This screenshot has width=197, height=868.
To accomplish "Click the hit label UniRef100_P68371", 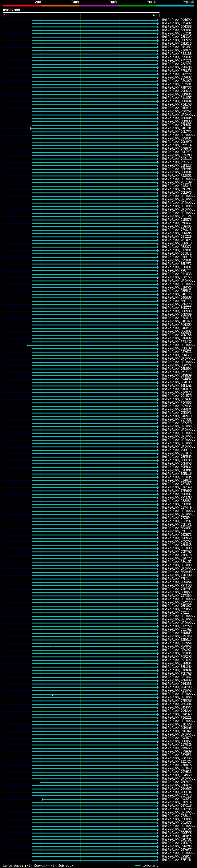I will [177, 247].
